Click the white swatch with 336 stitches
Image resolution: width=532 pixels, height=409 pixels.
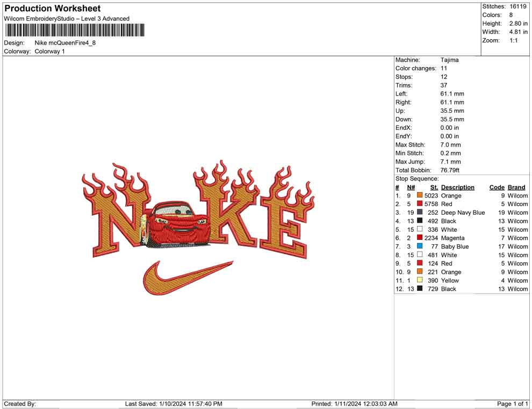[x=420, y=230]
